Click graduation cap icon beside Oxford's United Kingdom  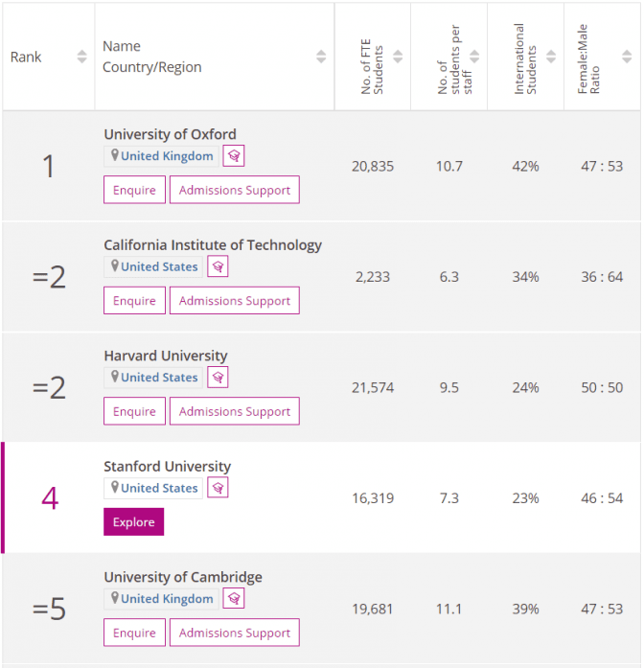pos(234,156)
